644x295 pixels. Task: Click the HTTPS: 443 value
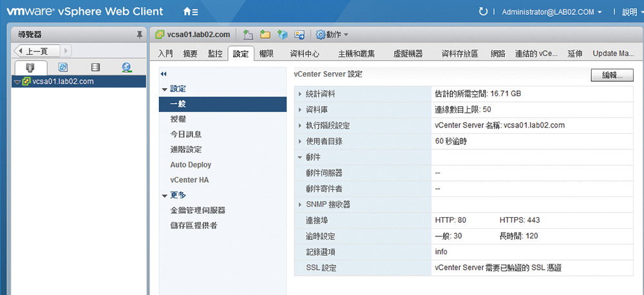[520, 220]
